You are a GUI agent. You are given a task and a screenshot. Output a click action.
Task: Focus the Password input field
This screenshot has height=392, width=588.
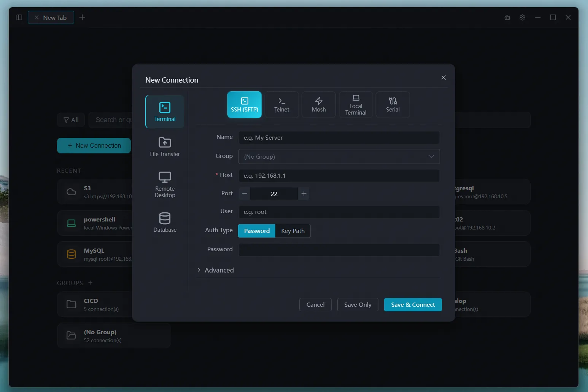click(339, 250)
